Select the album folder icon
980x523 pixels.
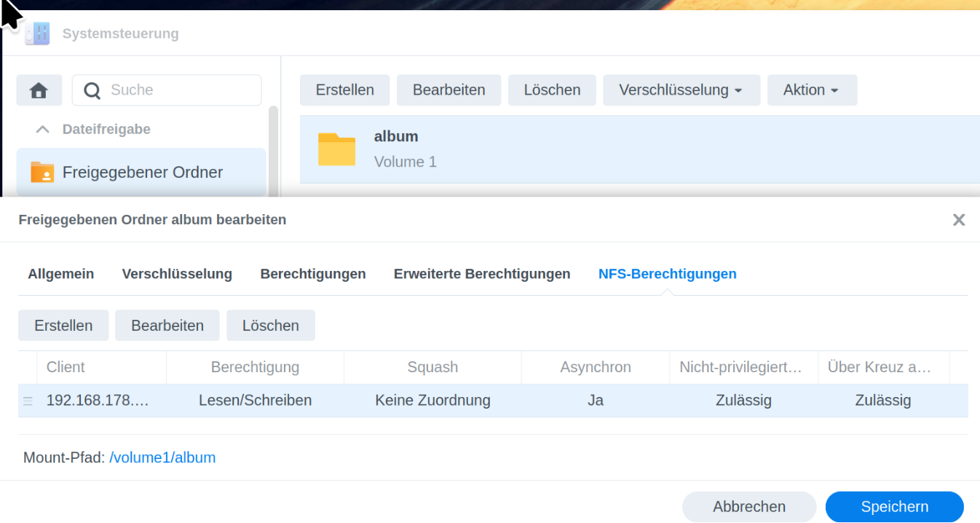336,149
